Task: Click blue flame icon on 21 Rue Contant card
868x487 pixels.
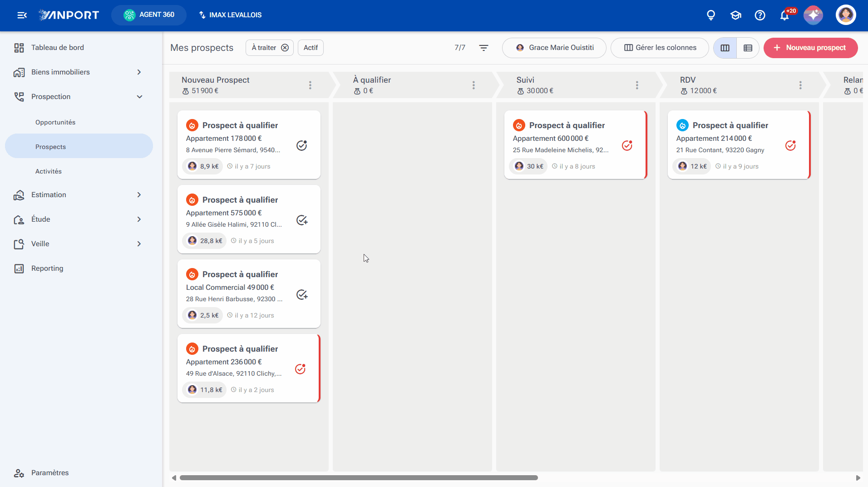Action: coord(682,125)
